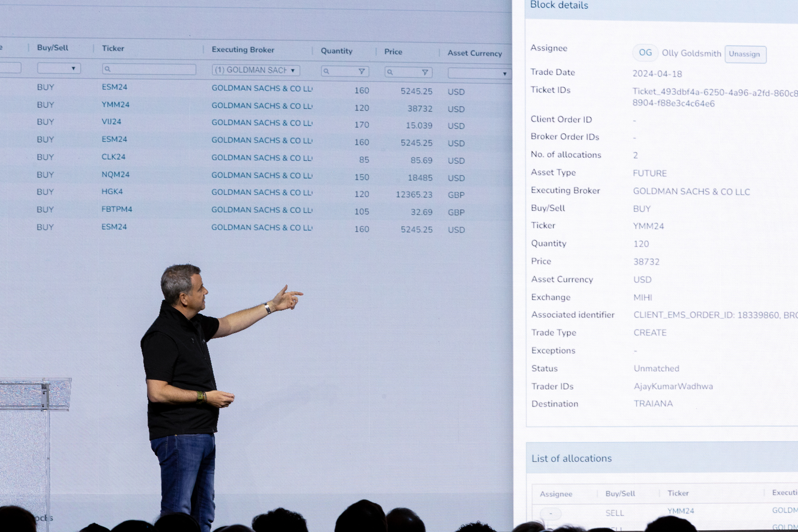Select the YMM24 ticker row
The height and width of the screenshot is (532, 798).
click(115, 105)
